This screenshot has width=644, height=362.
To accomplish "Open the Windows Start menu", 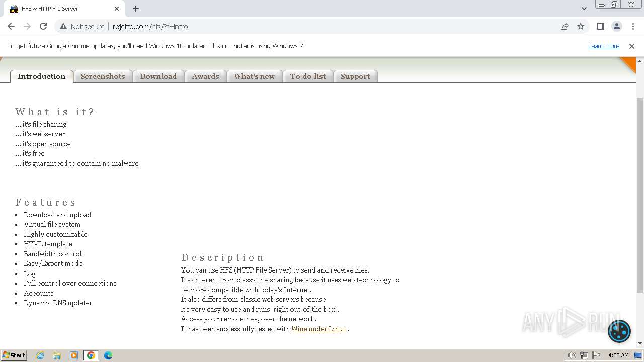I will click(14, 355).
